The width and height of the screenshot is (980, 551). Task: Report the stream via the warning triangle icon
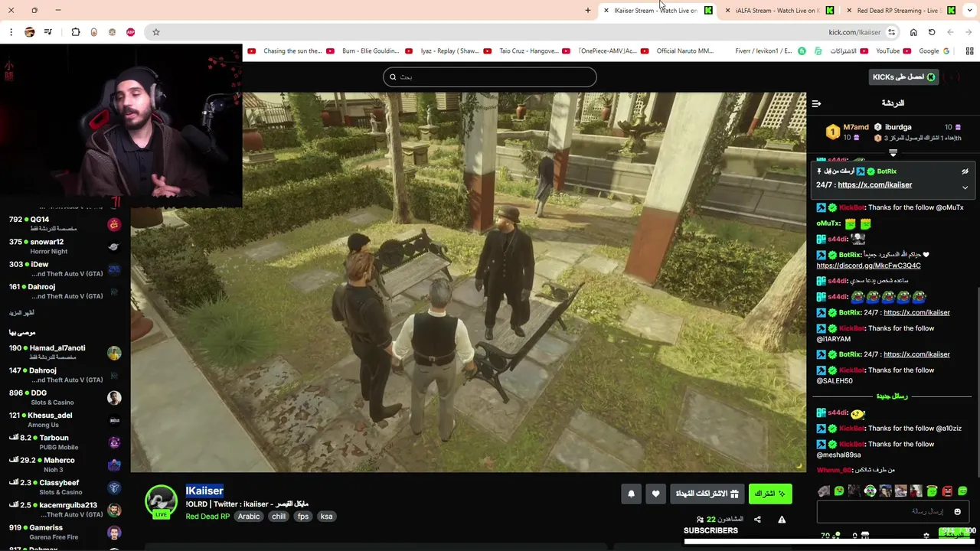point(782,520)
